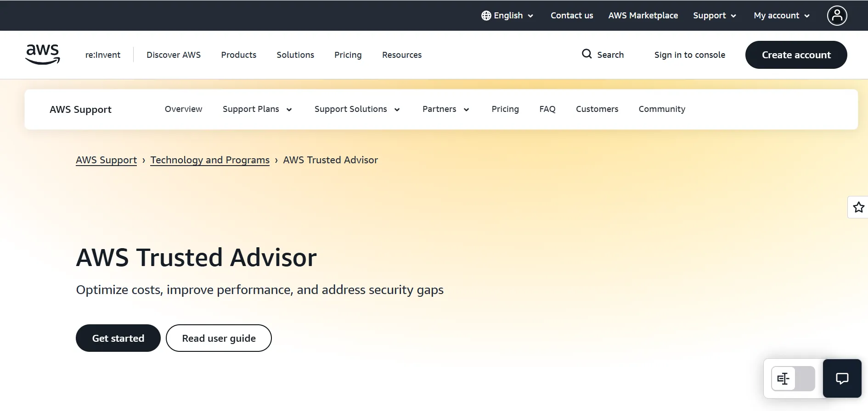Open the Pricing menu in main navigation

tap(348, 55)
